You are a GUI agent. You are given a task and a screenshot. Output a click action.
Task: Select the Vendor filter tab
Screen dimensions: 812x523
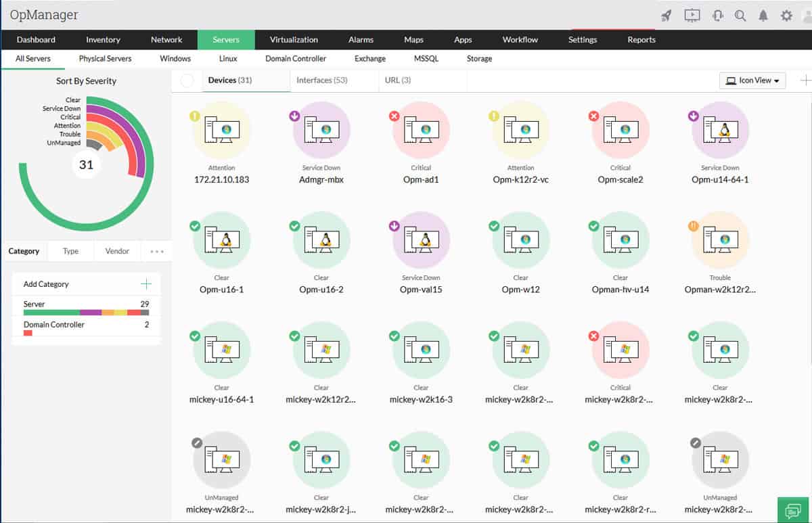[x=117, y=251]
